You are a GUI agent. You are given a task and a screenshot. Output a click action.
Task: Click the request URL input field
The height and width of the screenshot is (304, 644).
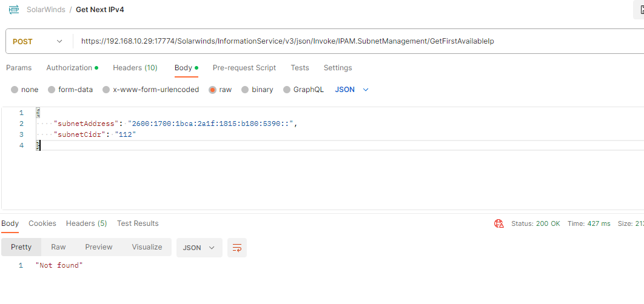[357, 41]
